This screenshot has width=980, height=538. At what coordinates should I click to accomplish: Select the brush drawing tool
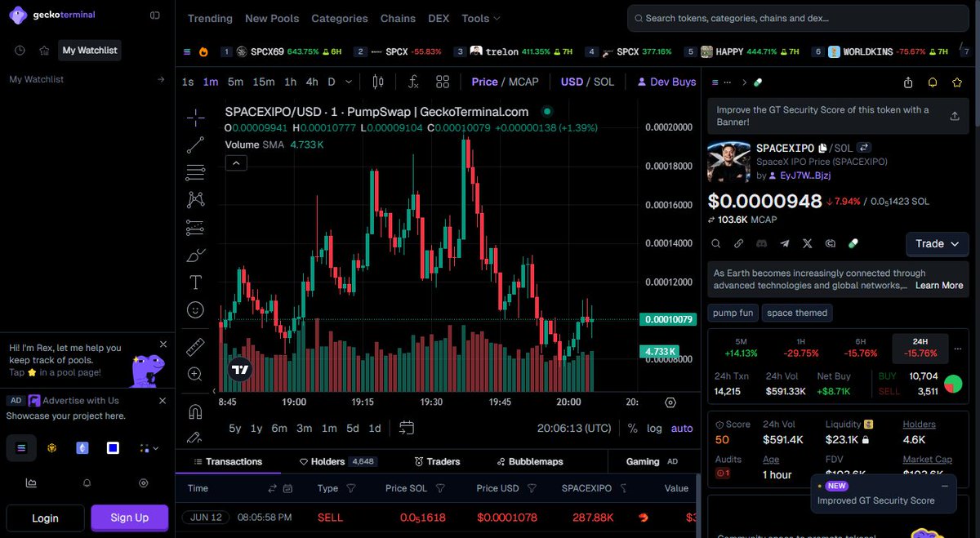pyautogui.click(x=195, y=256)
